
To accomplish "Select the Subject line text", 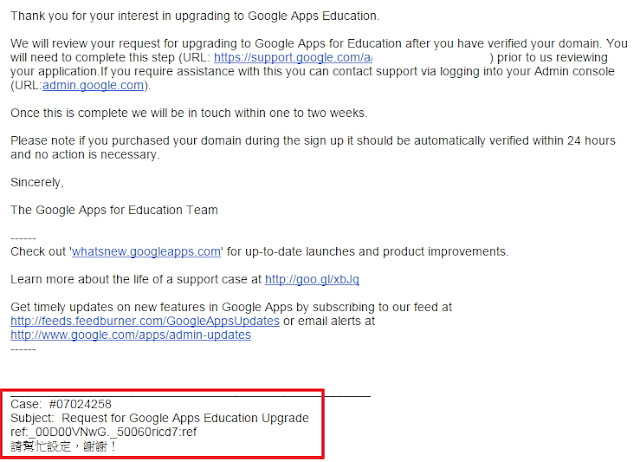I will (160, 418).
